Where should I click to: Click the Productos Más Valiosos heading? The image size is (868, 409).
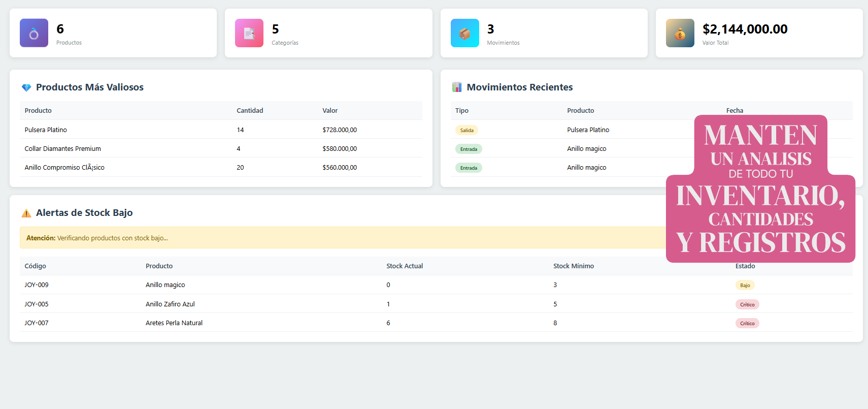point(90,87)
